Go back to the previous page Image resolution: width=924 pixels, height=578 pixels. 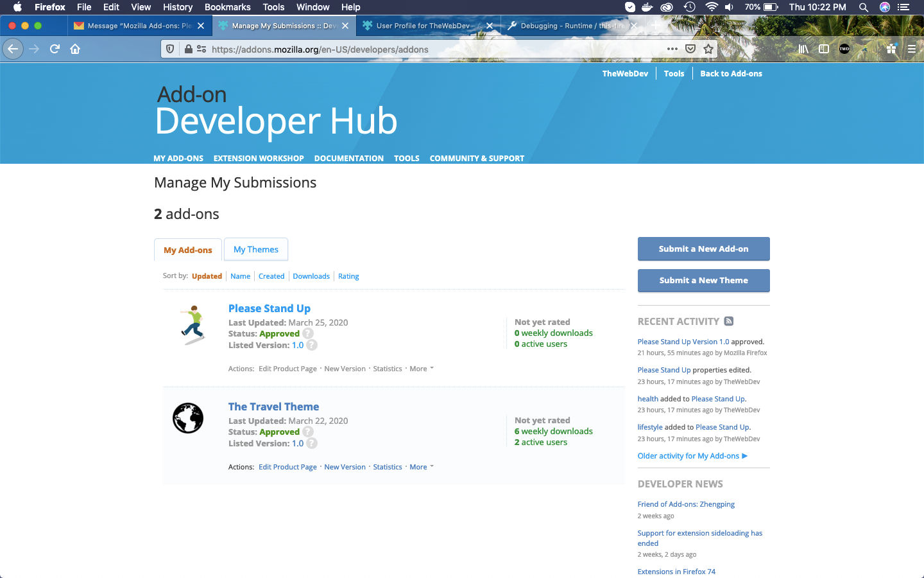[13, 49]
